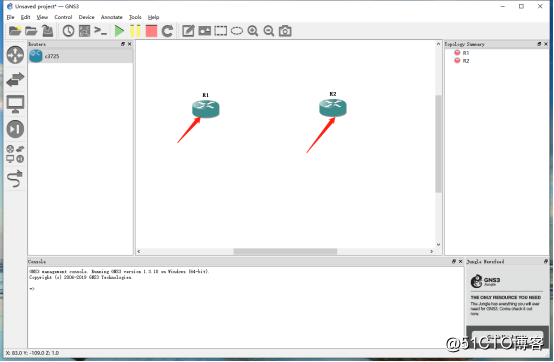Undock the Topology Summary panel
Screen dimensions: 554x362
click(539, 44)
